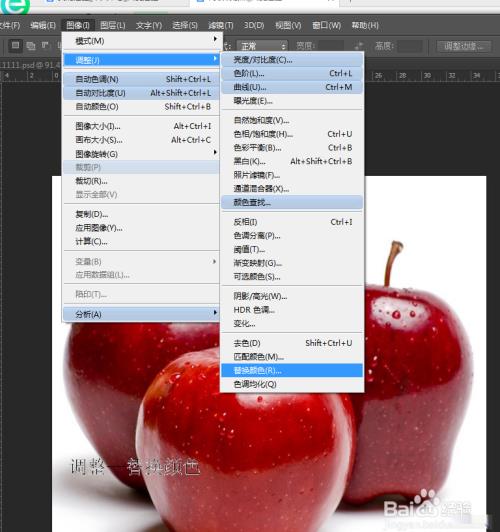Choose the add to selection icon
The height and width of the screenshot is (532, 500).
[x=31, y=45]
